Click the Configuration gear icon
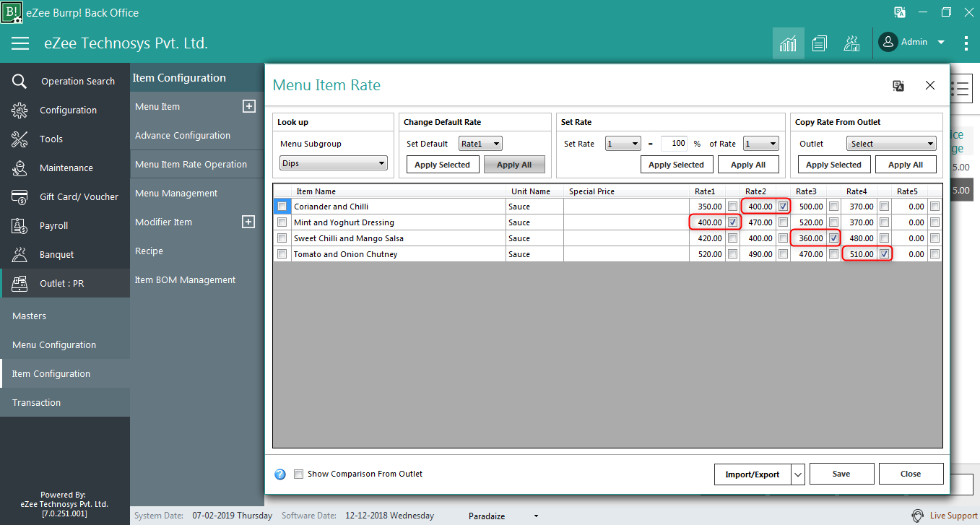 [19, 110]
